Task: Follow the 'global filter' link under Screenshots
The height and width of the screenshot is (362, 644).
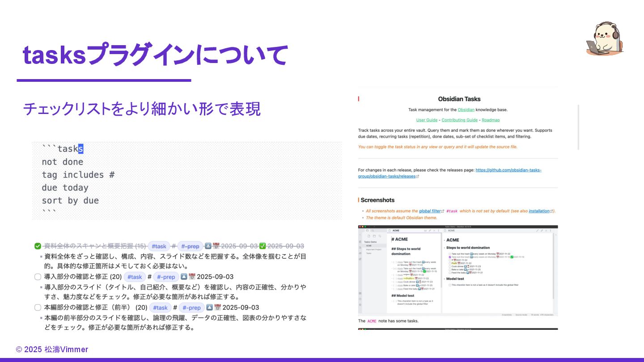Action: [x=429, y=211]
